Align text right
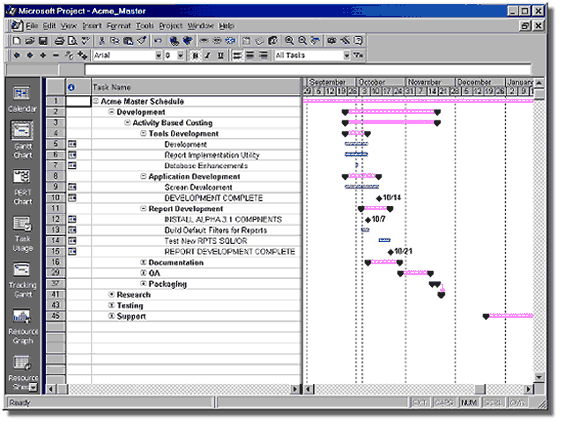Image resolution: width=570 pixels, height=426 pixels. (x=263, y=55)
